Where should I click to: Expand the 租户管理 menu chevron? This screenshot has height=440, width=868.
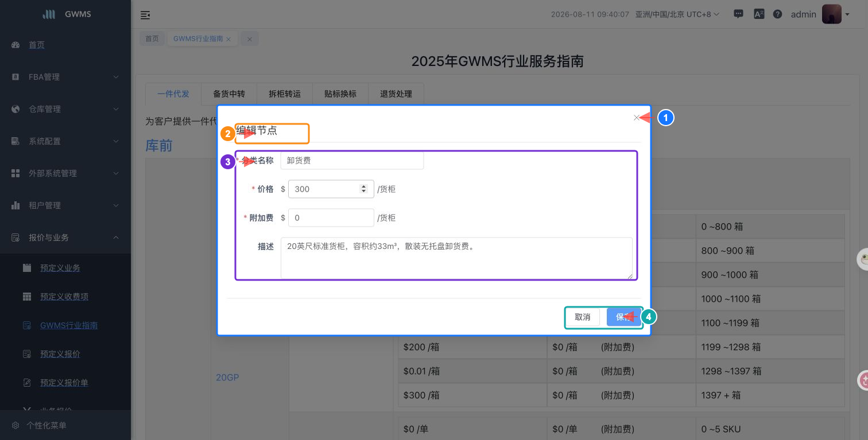115,205
